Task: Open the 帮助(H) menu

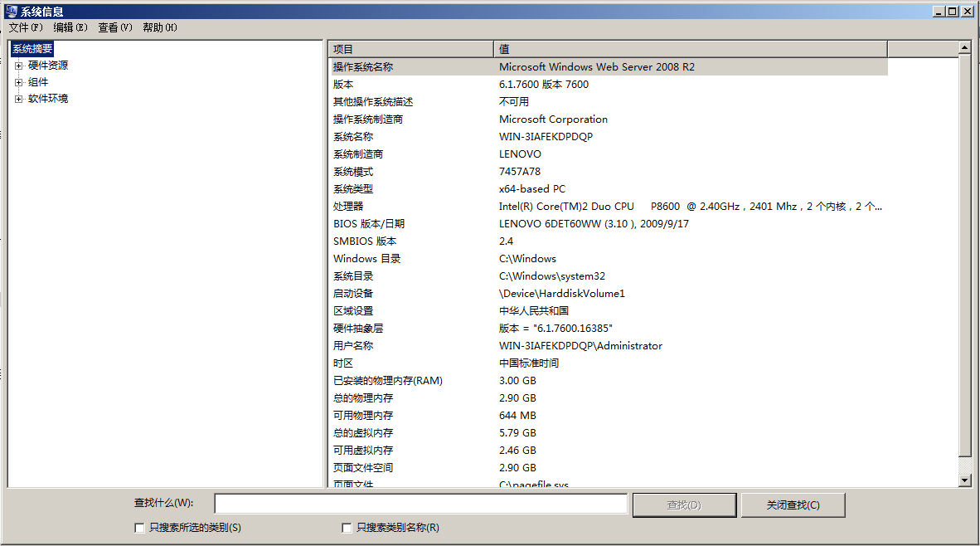Action: pyautogui.click(x=160, y=27)
